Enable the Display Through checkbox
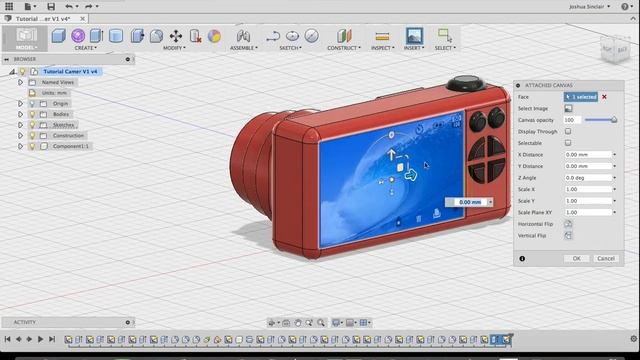This screenshot has width=640, height=360. coord(568,131)
